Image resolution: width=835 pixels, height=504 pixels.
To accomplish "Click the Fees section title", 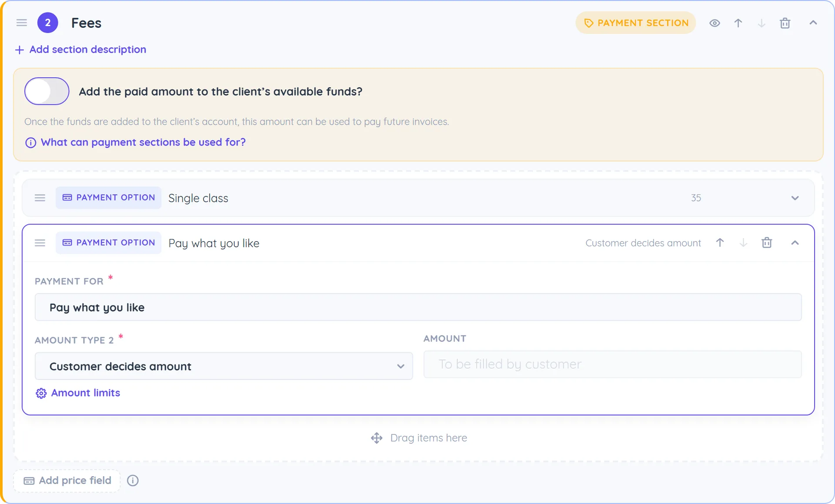I will coord(86,23).
